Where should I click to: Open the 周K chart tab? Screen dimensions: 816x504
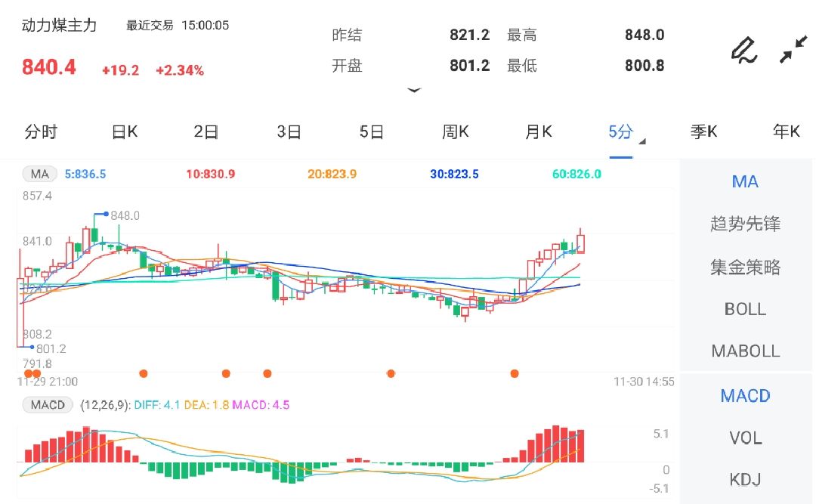(x=456, y=131)
